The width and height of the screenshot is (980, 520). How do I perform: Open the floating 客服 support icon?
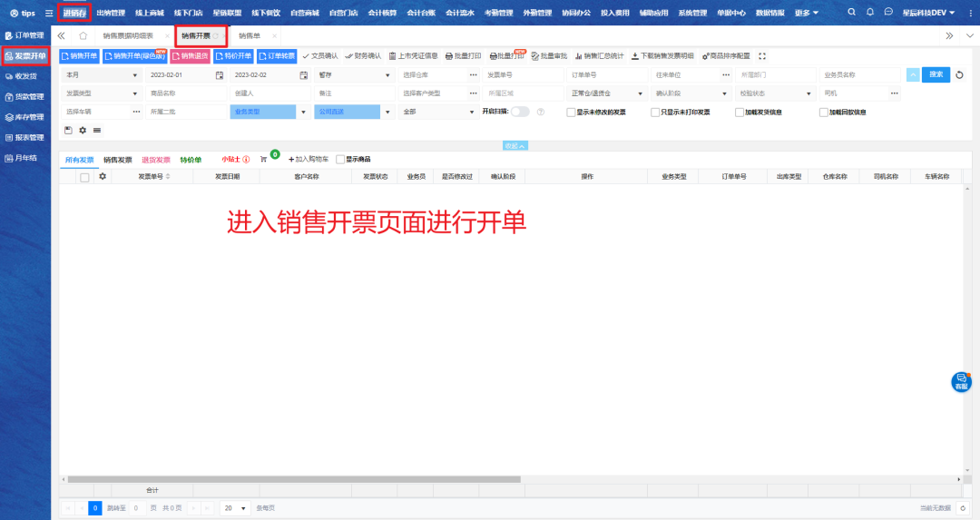pos(961,381)
